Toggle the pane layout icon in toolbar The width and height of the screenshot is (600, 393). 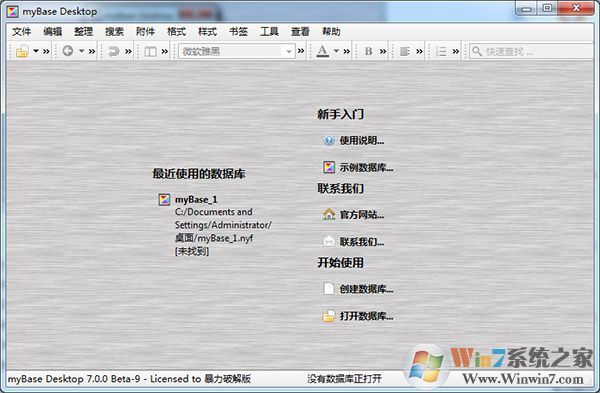[150, 51]
